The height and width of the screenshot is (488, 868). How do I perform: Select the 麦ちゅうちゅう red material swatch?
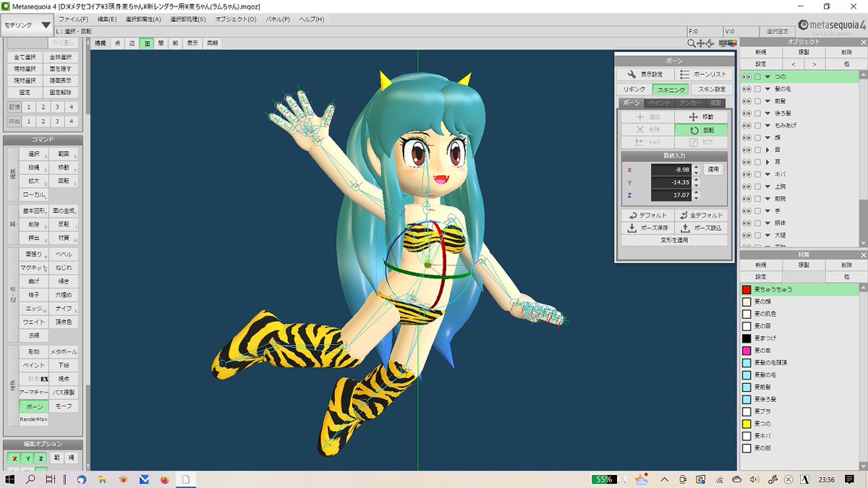point(747,289)
